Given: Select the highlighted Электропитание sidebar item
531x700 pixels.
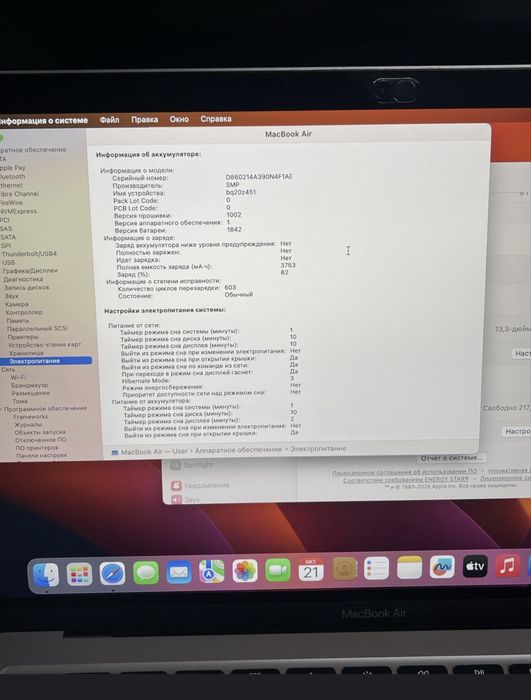Looking at the screenshot, I should click(x=46, y=361).
